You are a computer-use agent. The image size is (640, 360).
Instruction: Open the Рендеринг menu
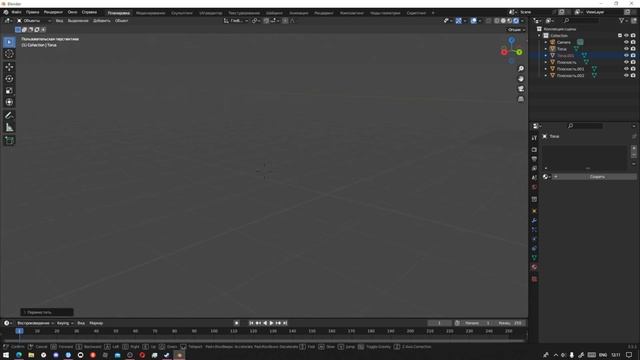[x=53, y=12]
